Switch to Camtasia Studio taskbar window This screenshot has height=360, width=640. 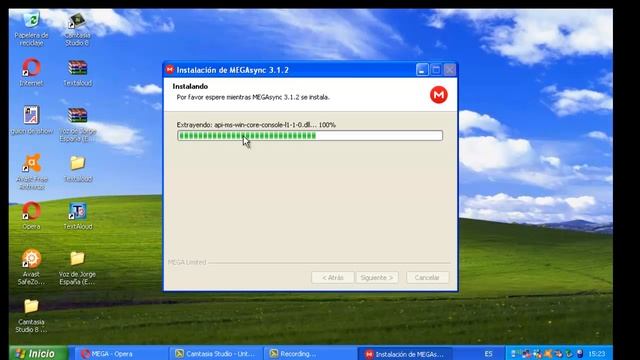[x=216, y=354]
